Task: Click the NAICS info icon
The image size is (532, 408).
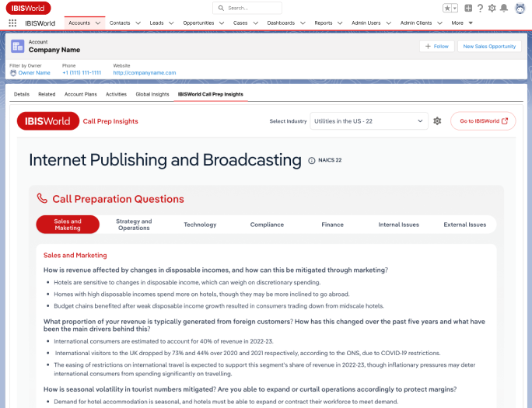Action: tap(312, 161)
